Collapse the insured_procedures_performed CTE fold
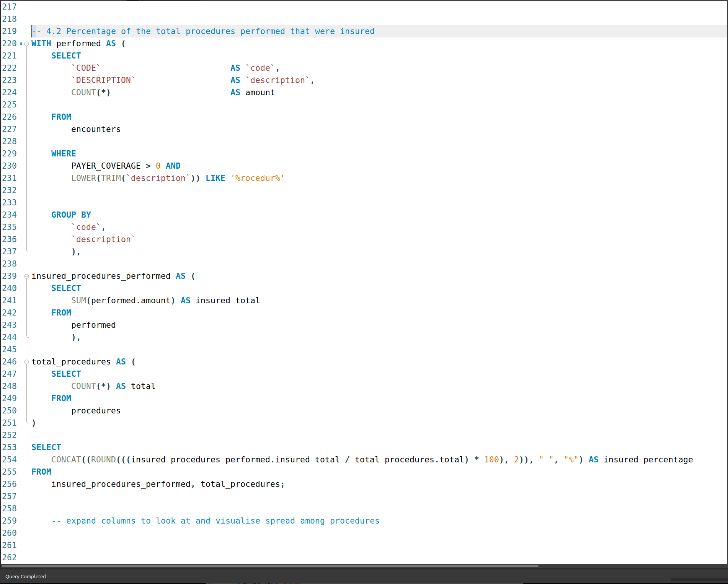The width and height of the screenshot is (728, 584). [x=26, y=276]
